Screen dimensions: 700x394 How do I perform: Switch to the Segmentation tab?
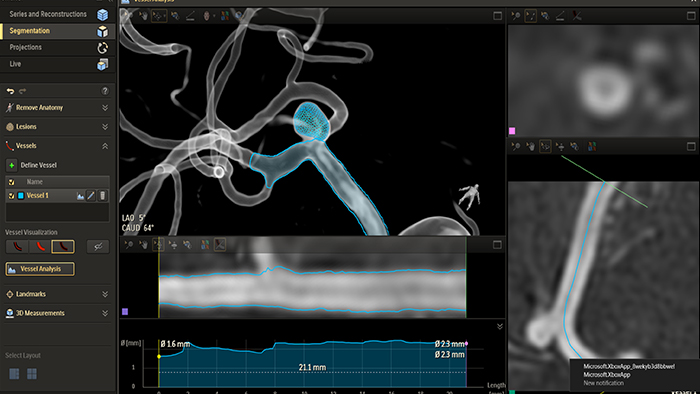[58, 31]
